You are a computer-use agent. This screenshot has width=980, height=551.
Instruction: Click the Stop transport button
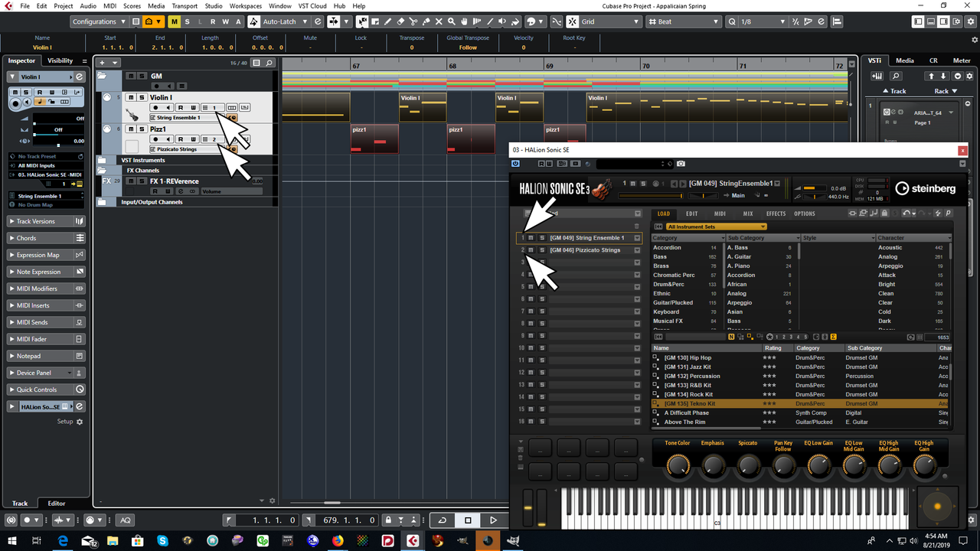[x=468, y=520]
